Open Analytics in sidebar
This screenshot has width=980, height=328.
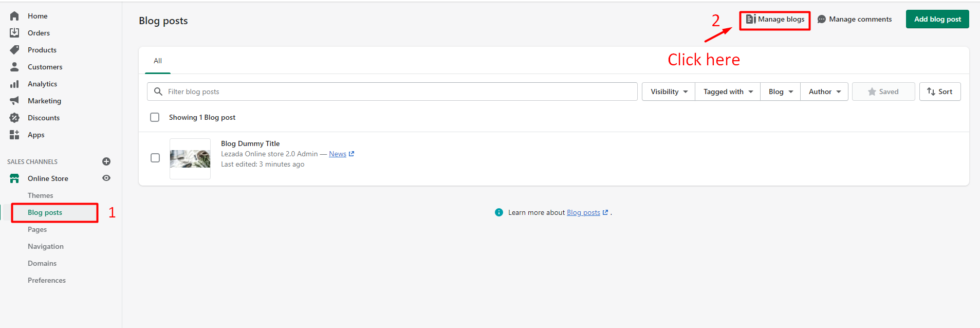point(42,84)
